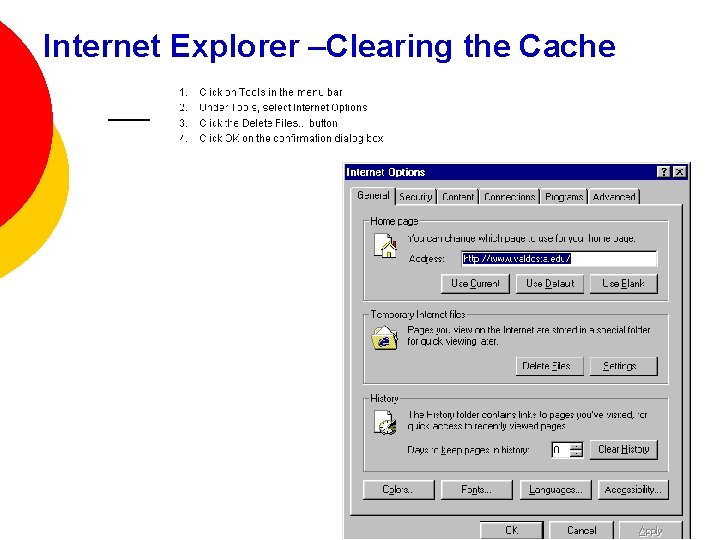This screenshot has width=720, height=540.
Task: Open the Colors dialog button
Action: pos(399,489)
